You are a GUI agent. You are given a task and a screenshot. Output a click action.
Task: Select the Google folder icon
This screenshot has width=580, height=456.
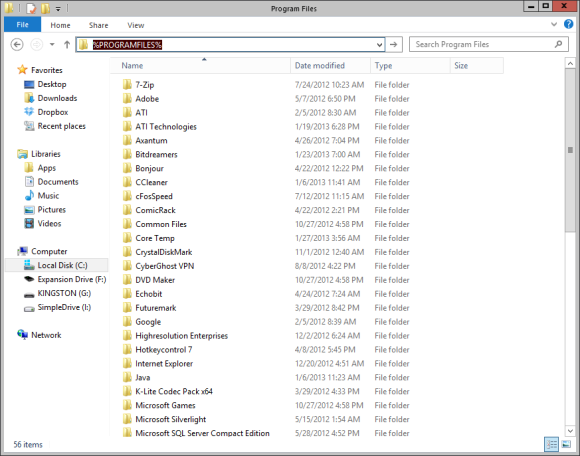[x=127, y=322]
